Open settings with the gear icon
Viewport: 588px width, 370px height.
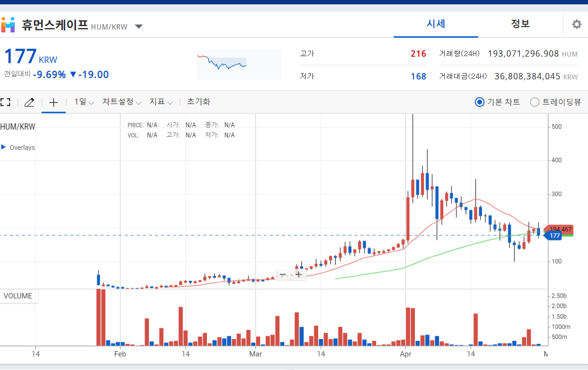(576, 25)
